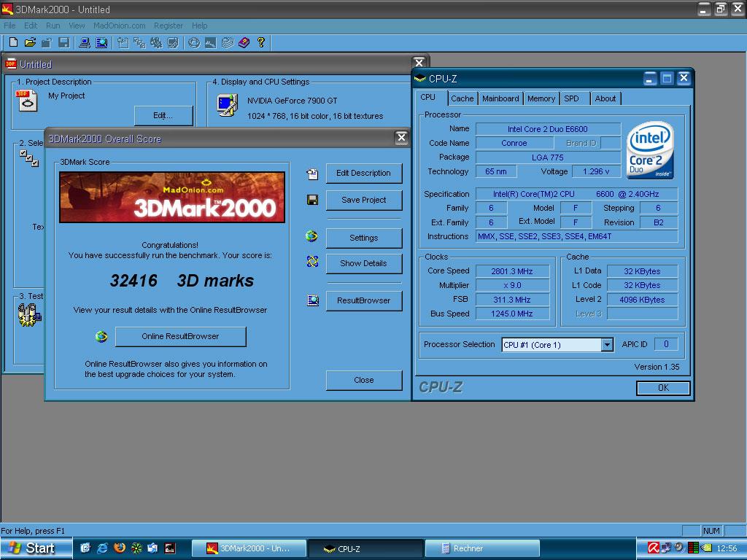Click the Core Speed value 2801.3 MHz

click(512, 271)
